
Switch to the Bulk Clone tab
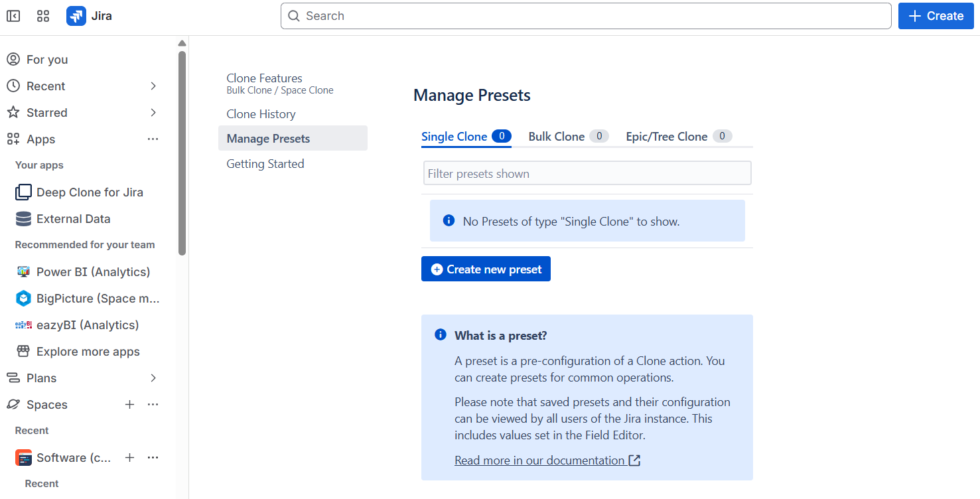pyautogui.click(x=557, y=137)
